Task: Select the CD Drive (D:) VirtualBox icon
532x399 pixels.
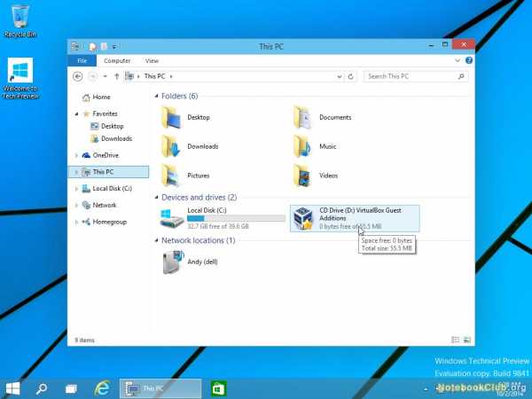Action: (303, 218)
